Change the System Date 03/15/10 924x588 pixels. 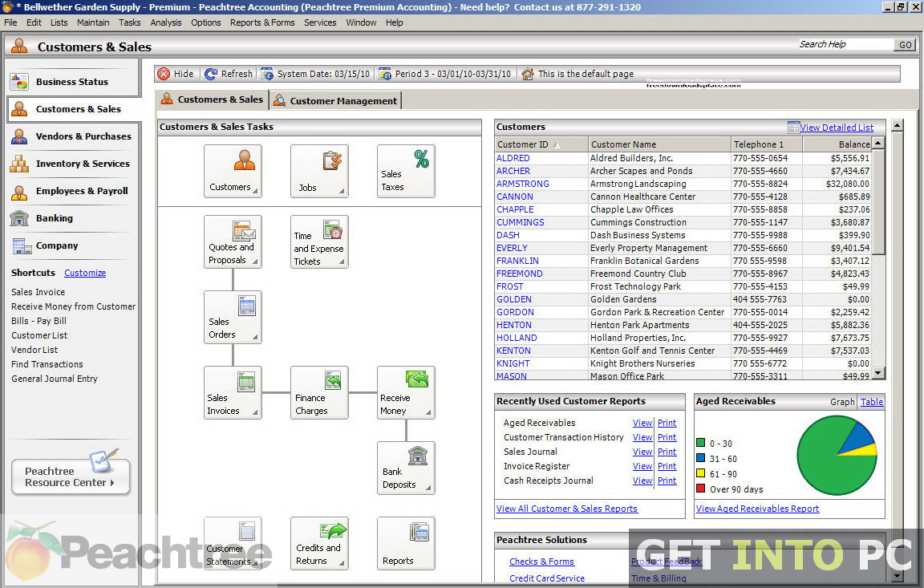click(x=316, y=74)
